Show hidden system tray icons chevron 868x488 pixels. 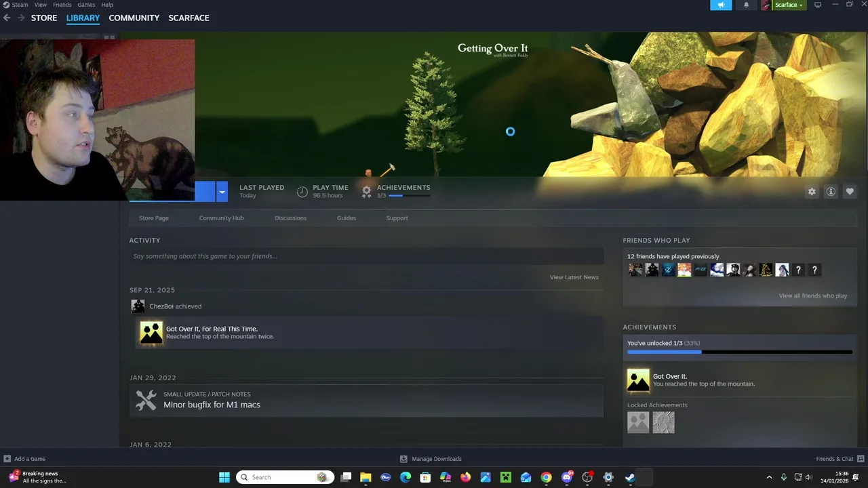(x=769, y=477)
